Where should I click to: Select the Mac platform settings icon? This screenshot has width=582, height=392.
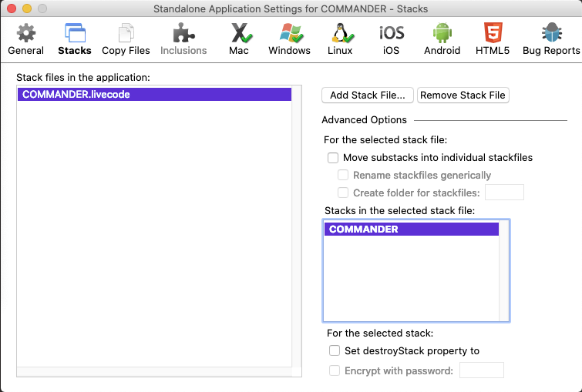239,34
